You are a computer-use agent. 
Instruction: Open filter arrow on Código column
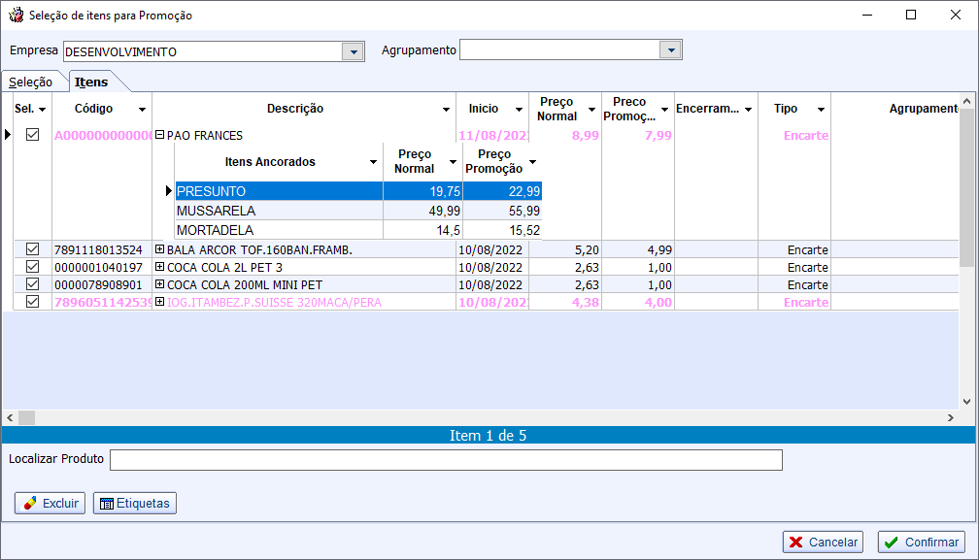142,110
